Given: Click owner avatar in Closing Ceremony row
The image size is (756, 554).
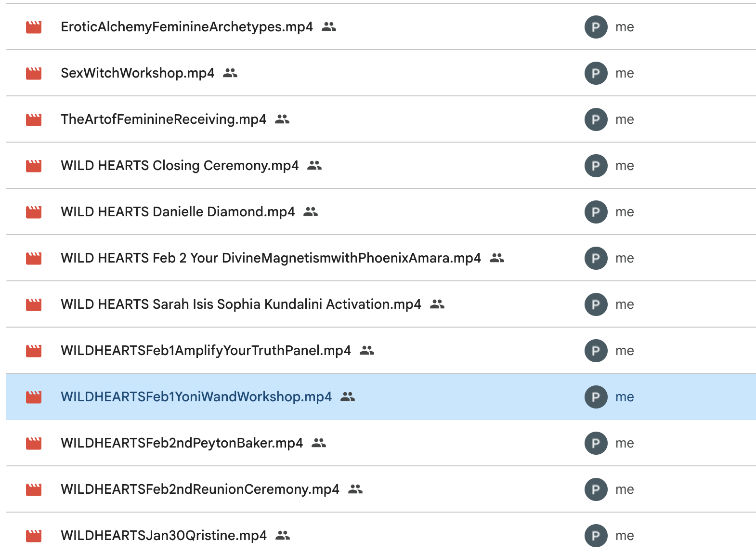Looking at the screenshot, I should (x=596, y=166).
